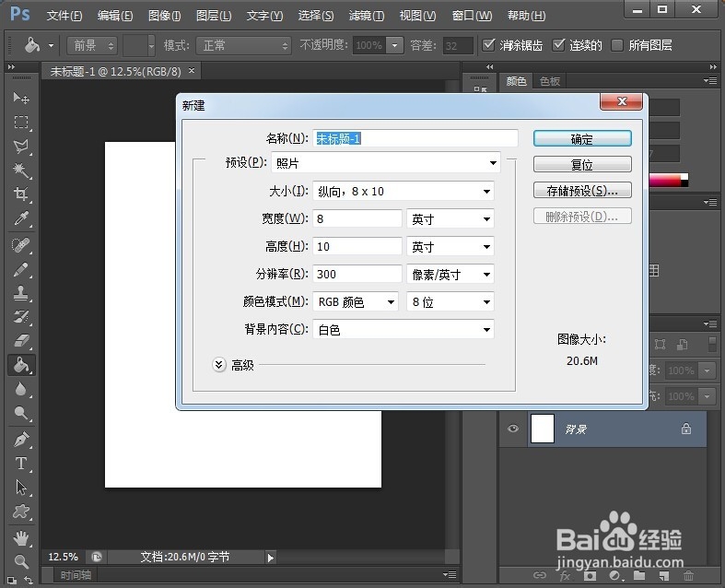
Task: Select the Hand tool
Action: click(21, 537)
